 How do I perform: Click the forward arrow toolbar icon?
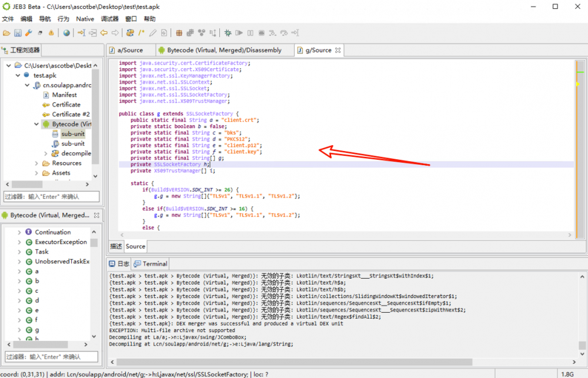pos(115,33)
